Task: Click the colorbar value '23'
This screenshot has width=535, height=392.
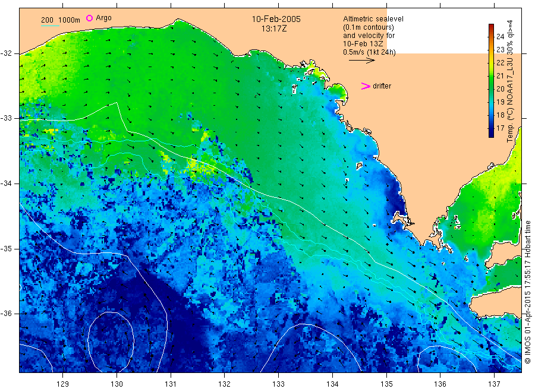Action: tap(500, 50)
